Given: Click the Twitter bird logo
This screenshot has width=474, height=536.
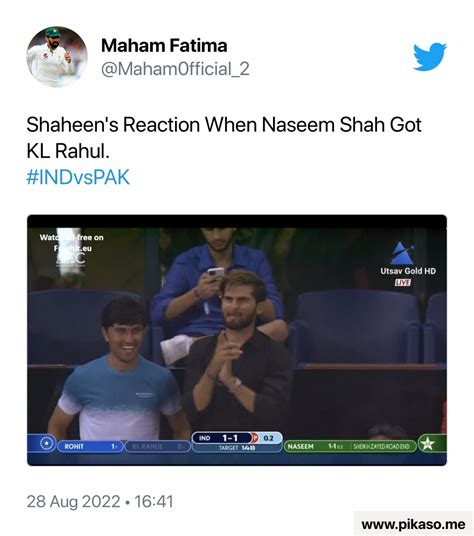Looking at the screenshot, I should click(x=430, y=57).
